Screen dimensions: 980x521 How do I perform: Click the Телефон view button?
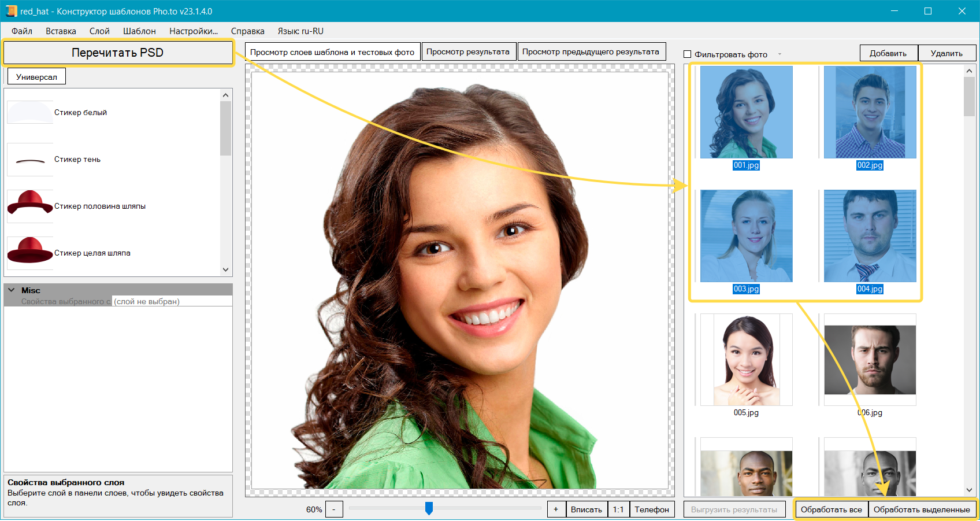point(652,509)
